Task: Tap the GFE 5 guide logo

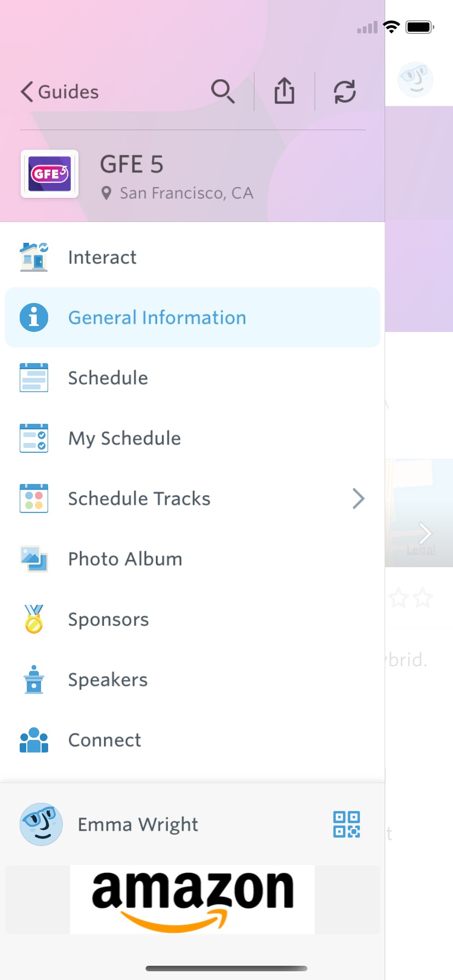Action: pyautogui.click(x=49, y=174)
